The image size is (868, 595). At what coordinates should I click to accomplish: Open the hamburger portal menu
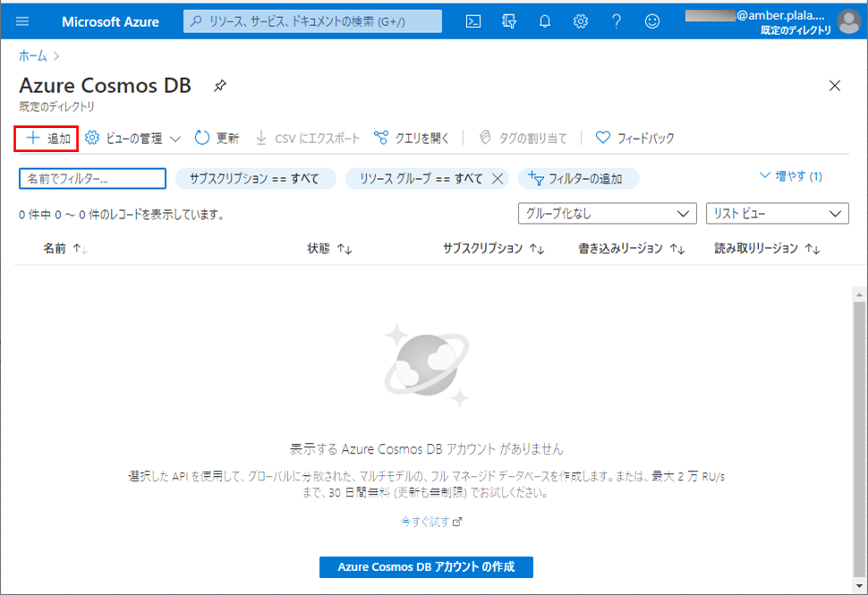pyautogui.click(x=22, y=21)
